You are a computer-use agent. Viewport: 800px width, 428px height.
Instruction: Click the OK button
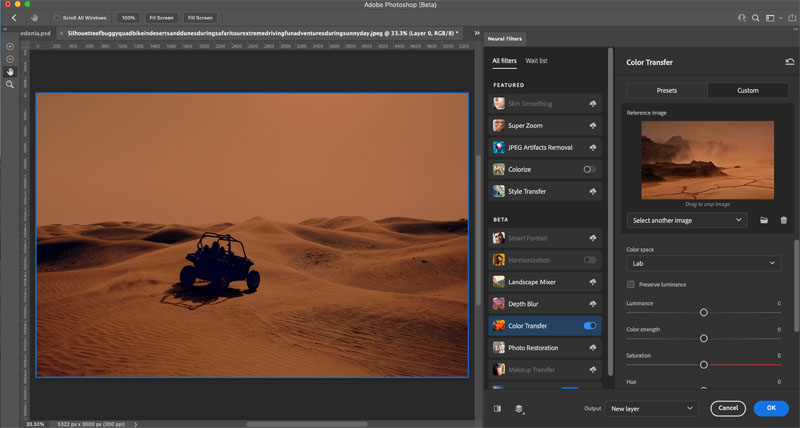click(x=771, y=408)
